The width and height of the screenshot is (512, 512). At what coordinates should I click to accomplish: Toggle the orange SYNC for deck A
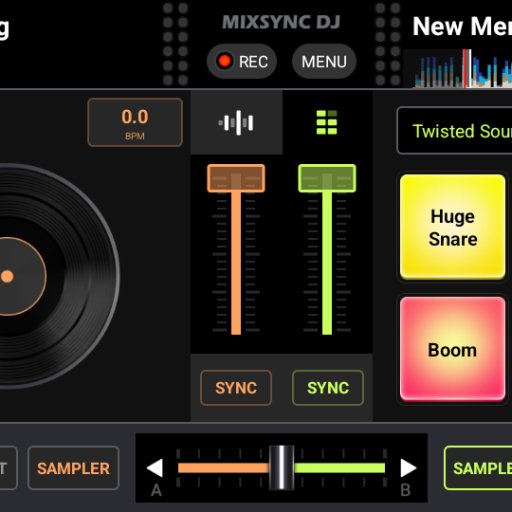(236, 388)
